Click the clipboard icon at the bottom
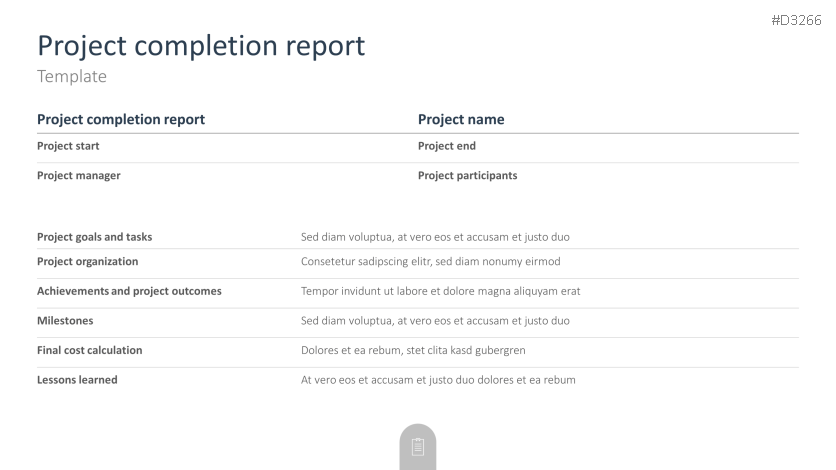The height and width of the screenshot is (470, 836). point(418,446)
